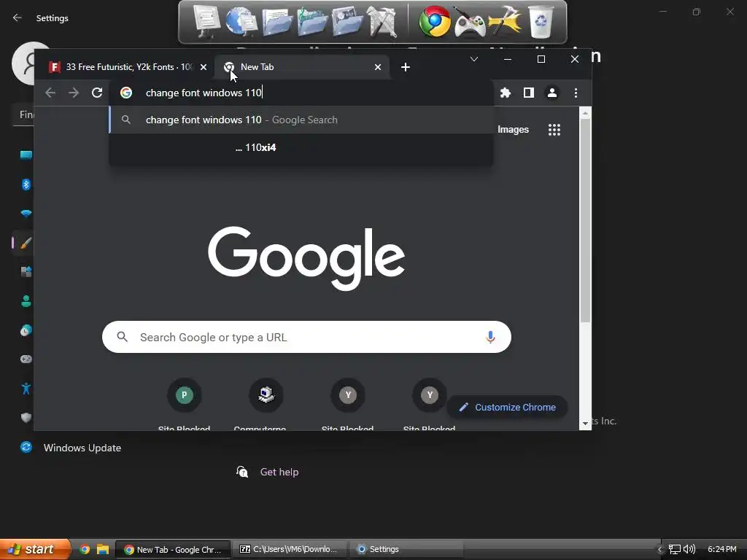Viewport: 747px width, 560px height.
Task: Open the volume icon in system tray
Action: [689, 550]
